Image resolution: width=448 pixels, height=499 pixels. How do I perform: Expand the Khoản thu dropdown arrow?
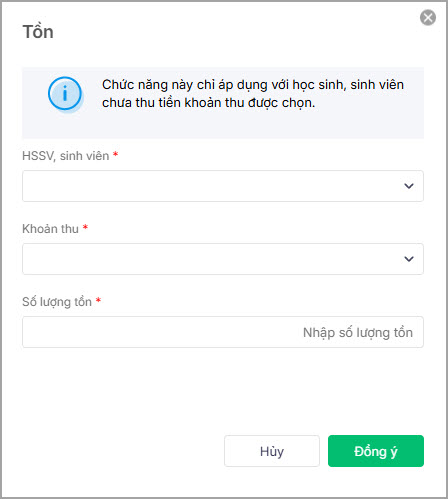click(x=409, y=259)
